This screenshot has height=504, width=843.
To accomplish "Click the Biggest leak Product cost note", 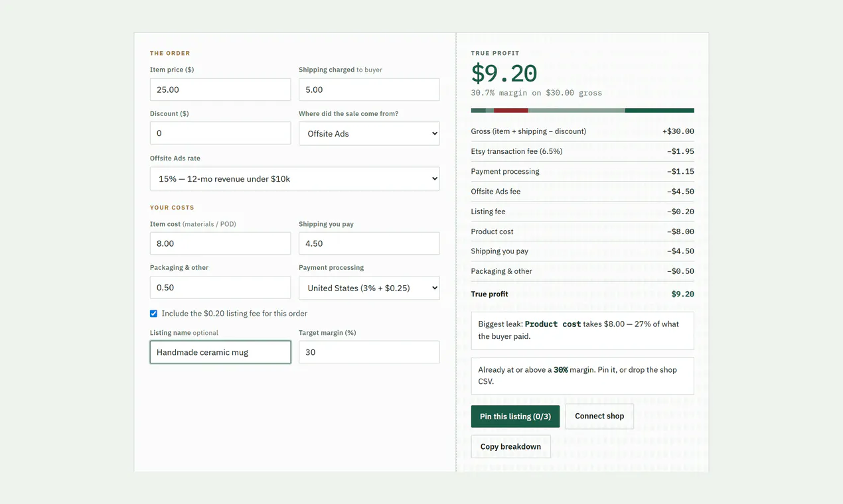I will pyautogui.click(x=582, y=330).
